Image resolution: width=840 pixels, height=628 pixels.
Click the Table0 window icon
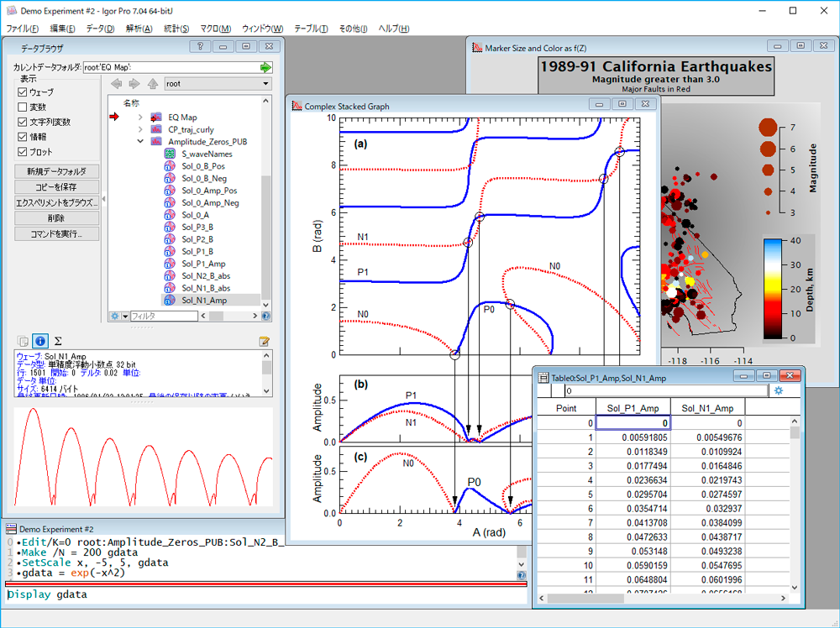pyautogui.click(x=543, y=378)
